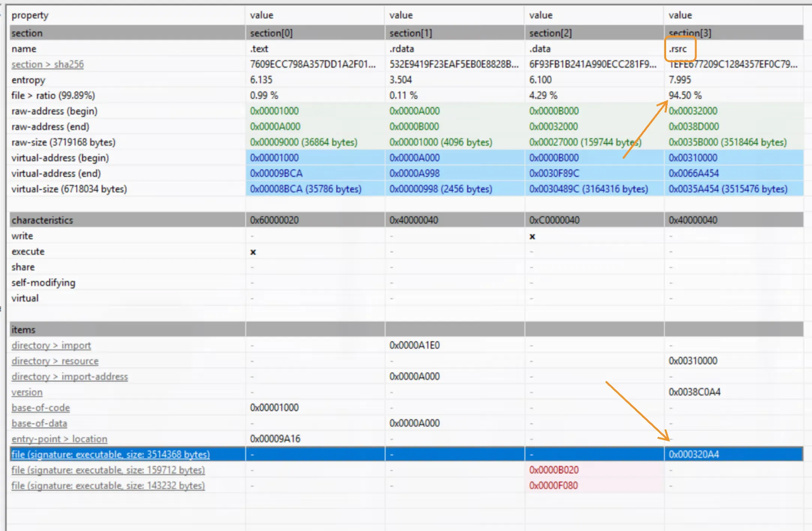The image size is (812, 531).
Task: Open the directory > resource link
Action: click(55, 361)
